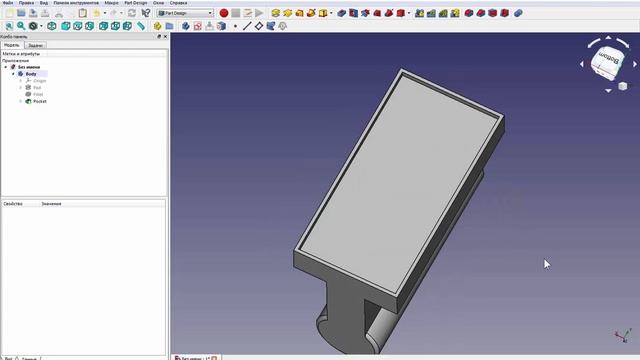
Task: Click the Create group folder icon
Action: tap(169, 26)
